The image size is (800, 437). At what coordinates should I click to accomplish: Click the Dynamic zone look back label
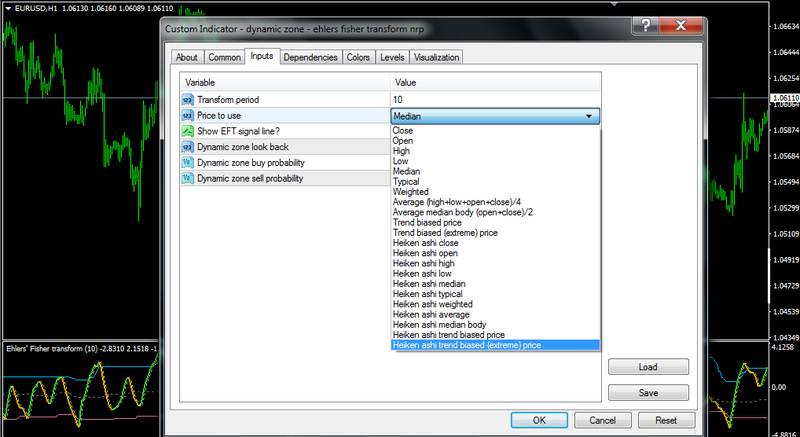243,147
